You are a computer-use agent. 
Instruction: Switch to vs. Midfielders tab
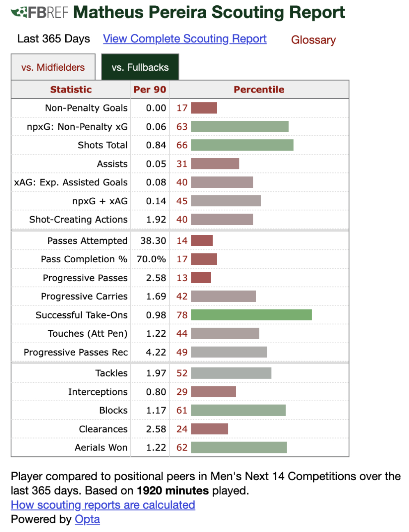53,67
